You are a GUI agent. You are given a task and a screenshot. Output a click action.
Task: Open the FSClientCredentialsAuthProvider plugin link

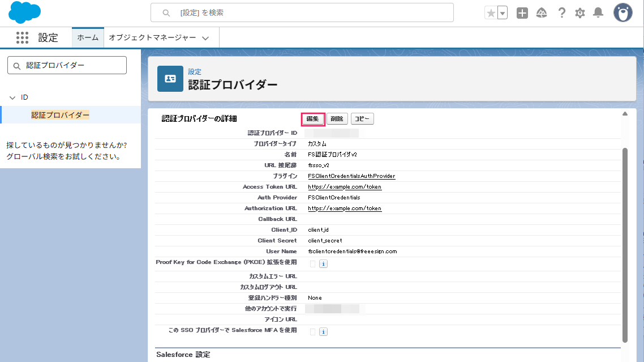pyautogui.click(x=351, y=176)
